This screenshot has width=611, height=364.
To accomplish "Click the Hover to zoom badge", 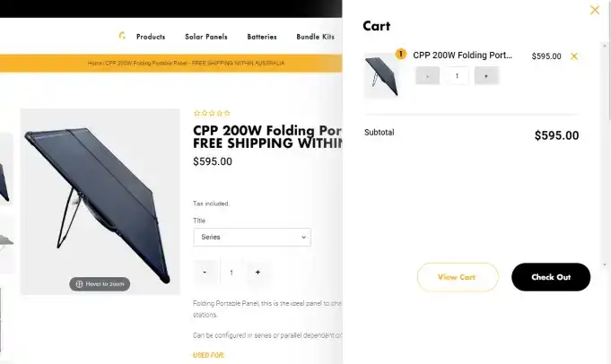I will [x=100, y=284].
